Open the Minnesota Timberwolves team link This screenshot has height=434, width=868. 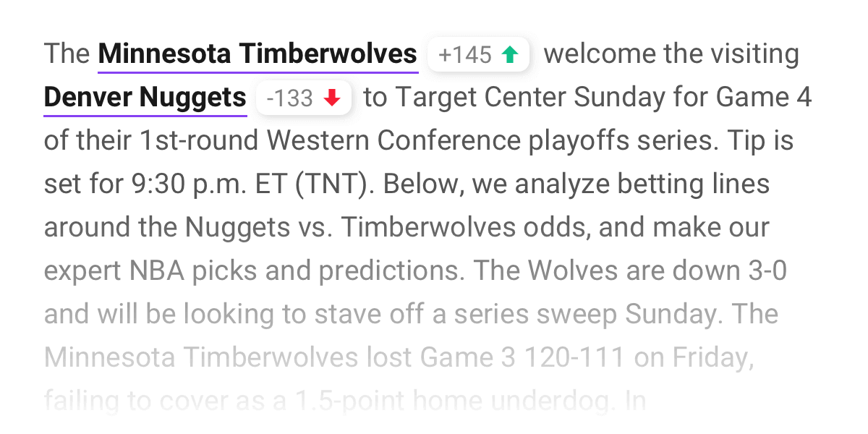pyautogui.click(x=258, y=54)
